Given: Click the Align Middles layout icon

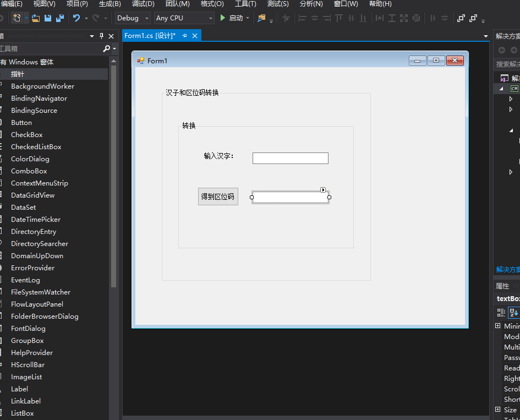Looking at the screenshot, I should pos(351,18).
